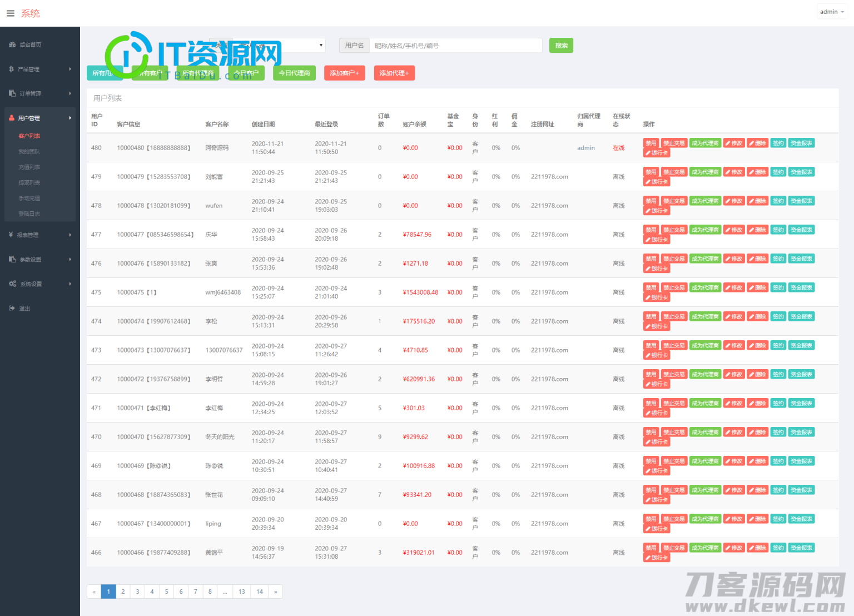Click the 参数设置 clipboard icon

point(12,259)
